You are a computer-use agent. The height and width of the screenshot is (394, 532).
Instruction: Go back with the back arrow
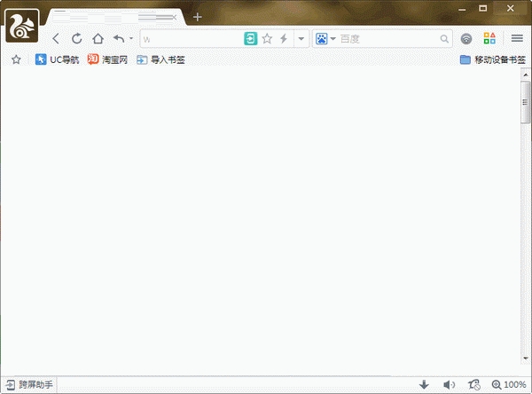56,39
